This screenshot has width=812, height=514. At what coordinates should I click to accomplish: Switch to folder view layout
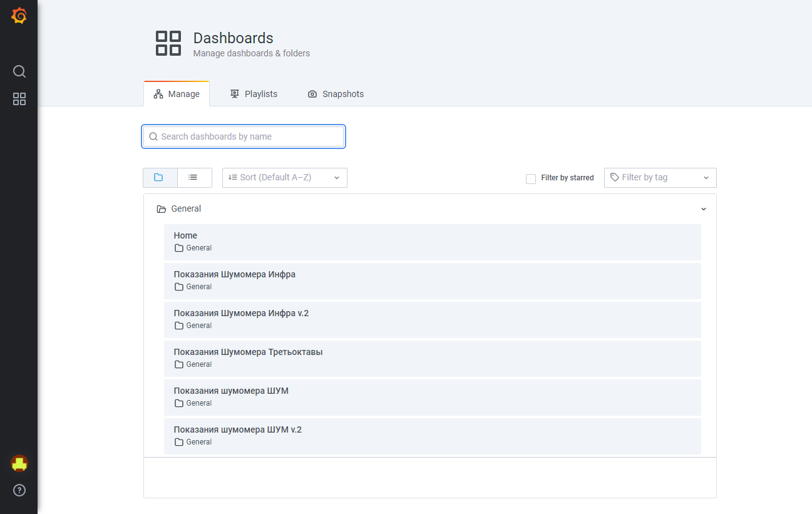point(160,178)
